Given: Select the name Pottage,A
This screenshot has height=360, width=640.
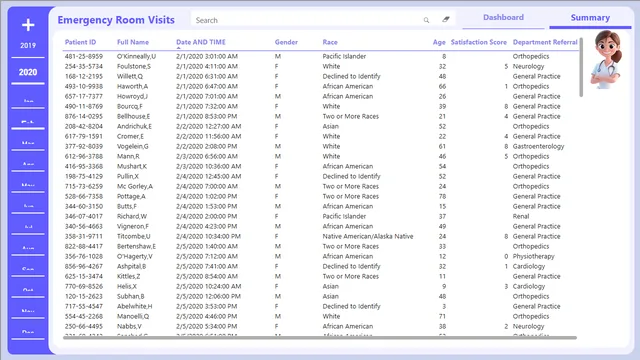Looking at the screenshot, I should click(131, 196).
